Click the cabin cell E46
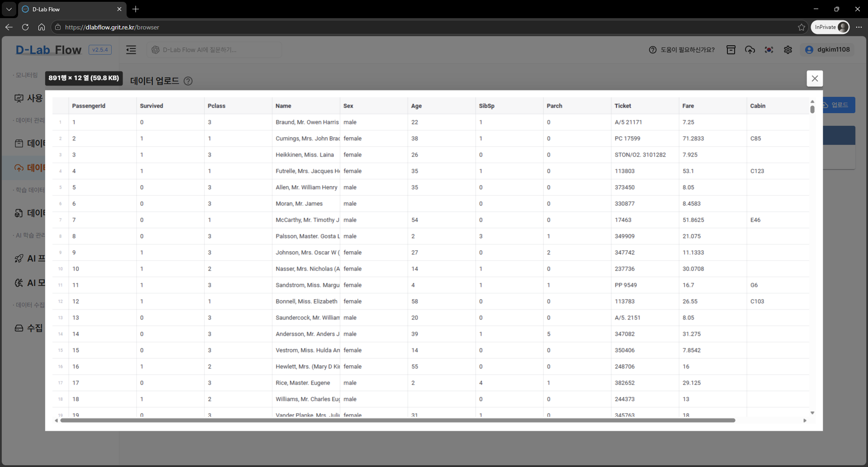Screen dimensions: 868x467 coord(778,220)
